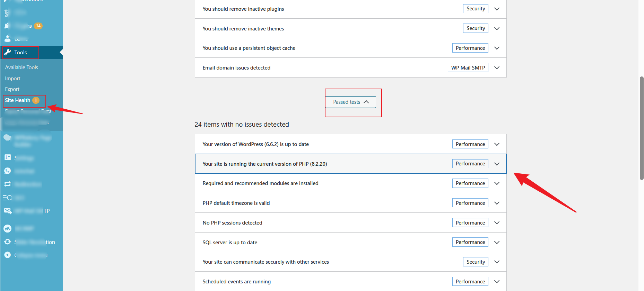The width and height of the screenshot is (644, 291).
Task: Click the Collapse menu arrow icon
Action: pyautogui.click(x=7, y=255)
